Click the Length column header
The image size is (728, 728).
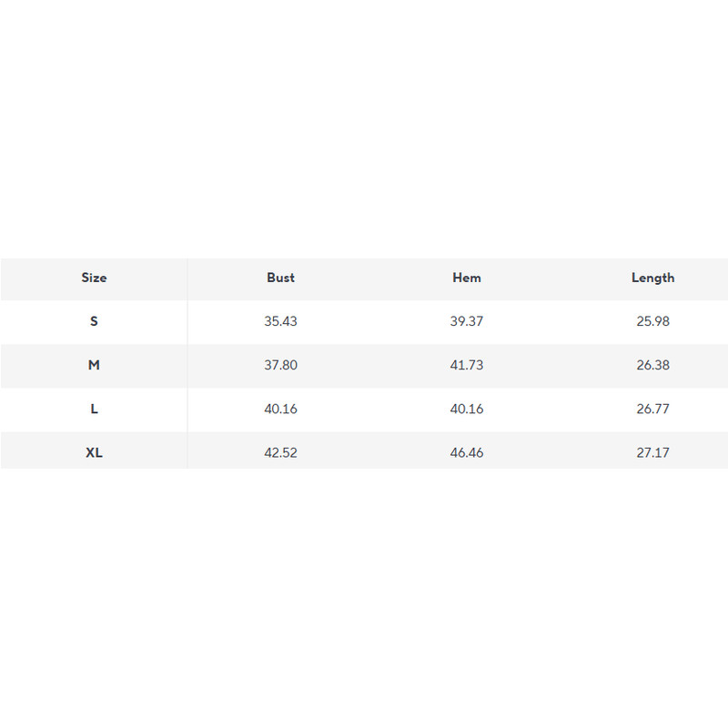point(652,278)
